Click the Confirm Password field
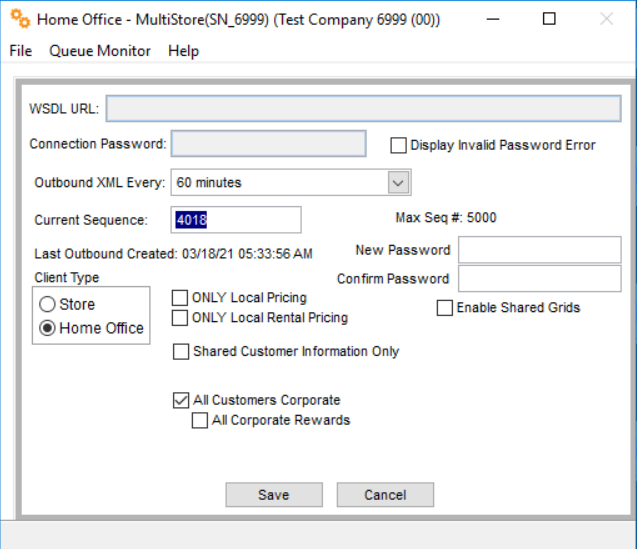Image resolution: width=637 pixels, height=549 pixels. [540, 279]
